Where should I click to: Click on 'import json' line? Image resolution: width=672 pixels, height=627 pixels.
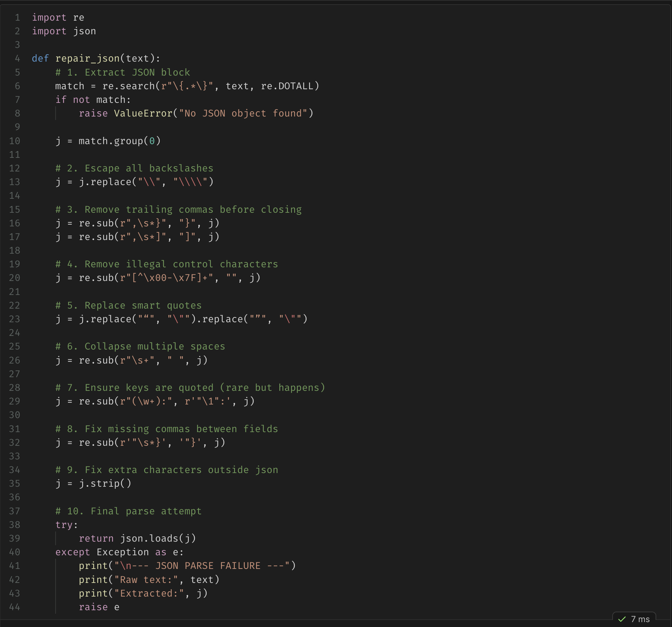64,31
